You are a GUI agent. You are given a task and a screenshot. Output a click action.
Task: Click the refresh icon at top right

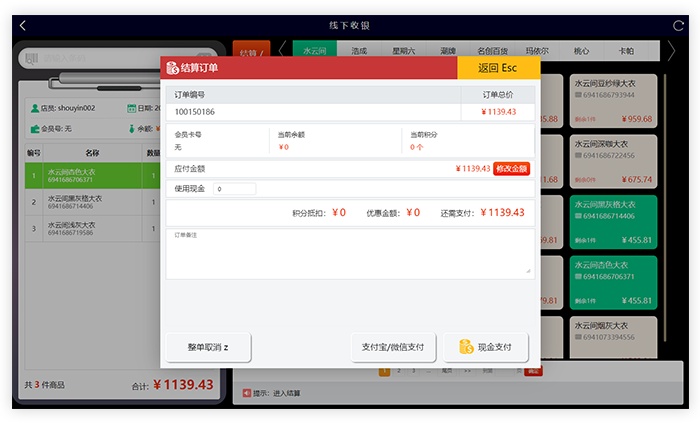pyautogui.click(x=678, y=25)
